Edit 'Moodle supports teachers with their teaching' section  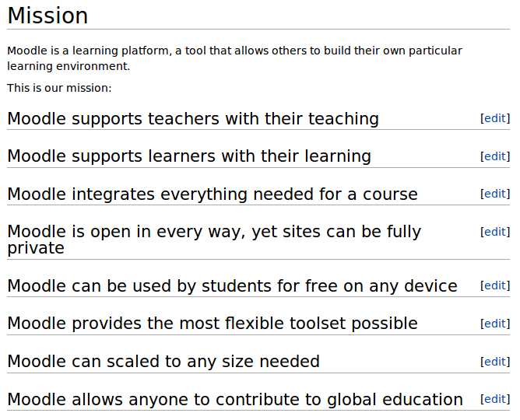495,118
